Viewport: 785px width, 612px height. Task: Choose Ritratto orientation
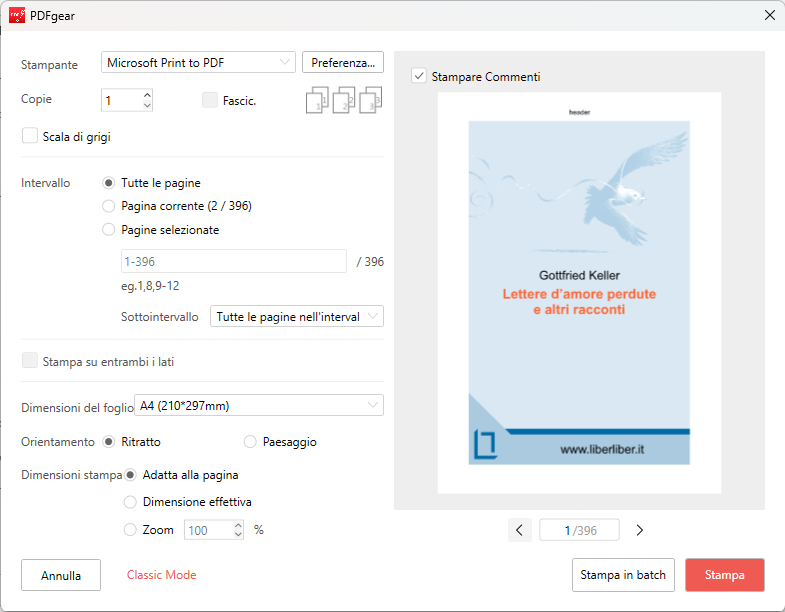point(109,442)
